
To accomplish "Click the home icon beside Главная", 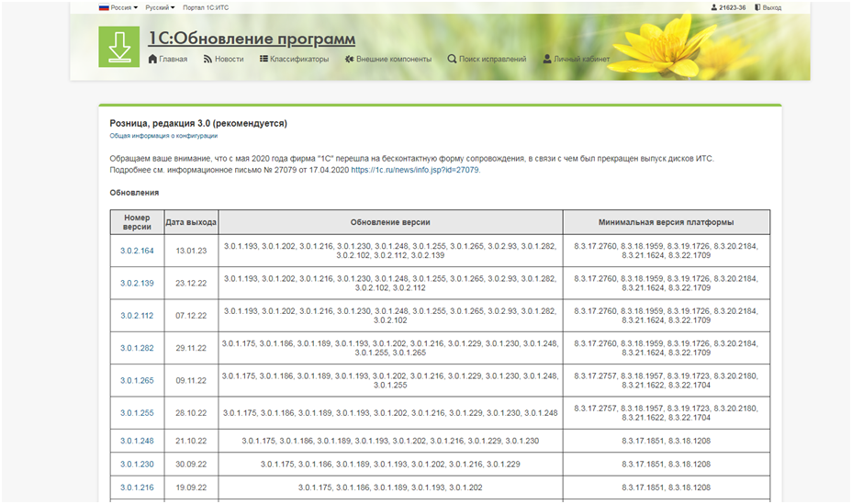I will click(x=152, y=59).
